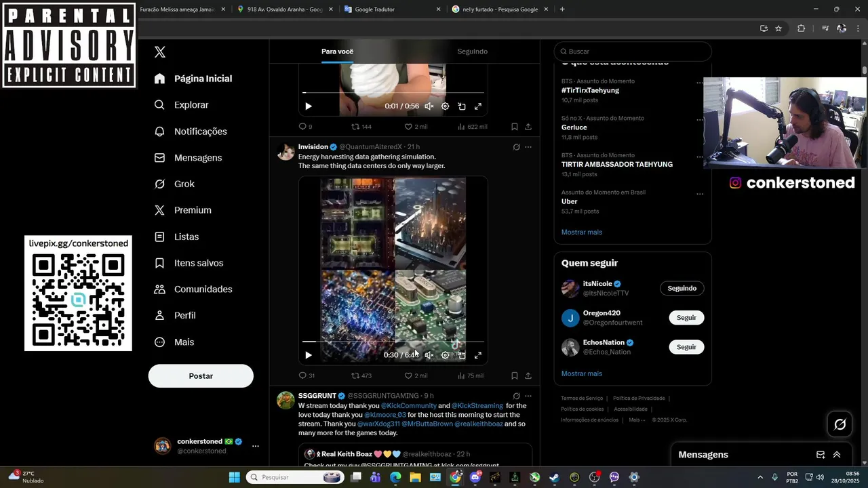Open the Mais menu in sidebar
The width and height of the screenshot is (868, 488).
click(174, 342)
